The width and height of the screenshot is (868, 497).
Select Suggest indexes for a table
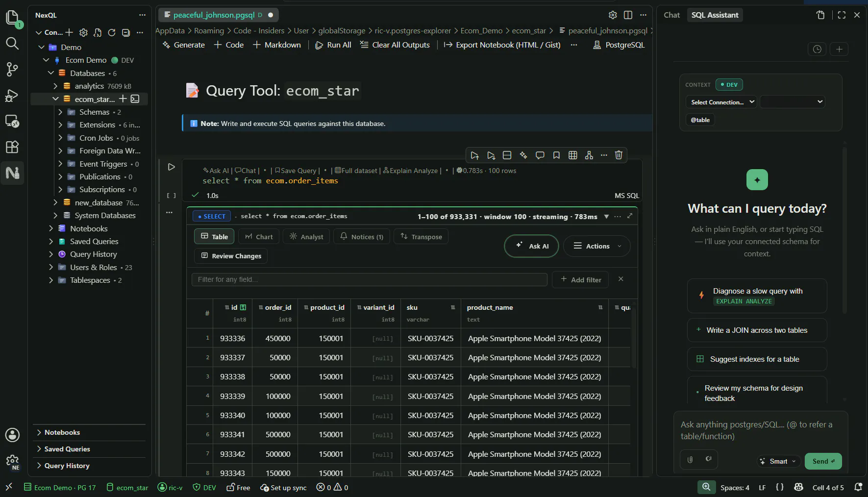click(757, 359)
